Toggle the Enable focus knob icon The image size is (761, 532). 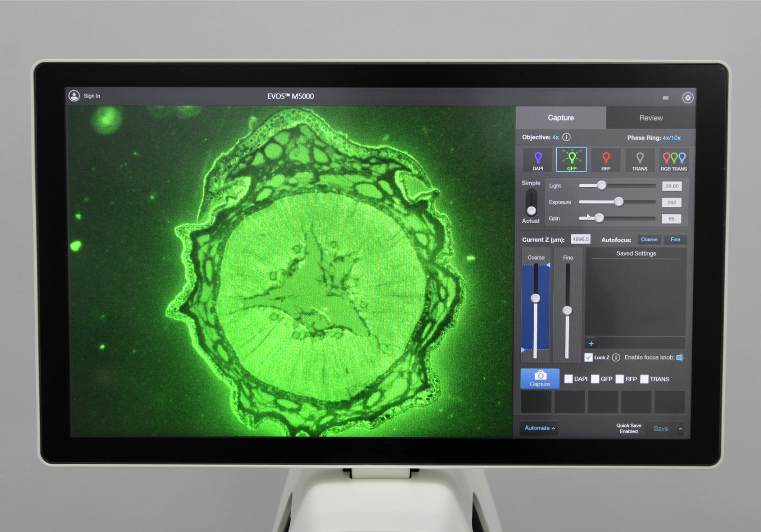point(680,357)
